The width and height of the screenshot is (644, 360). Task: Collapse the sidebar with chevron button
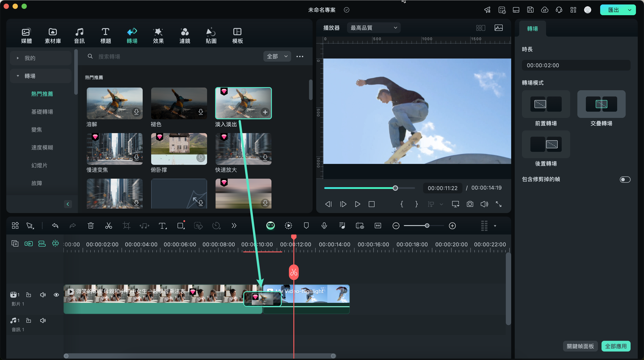coord(68,204)
